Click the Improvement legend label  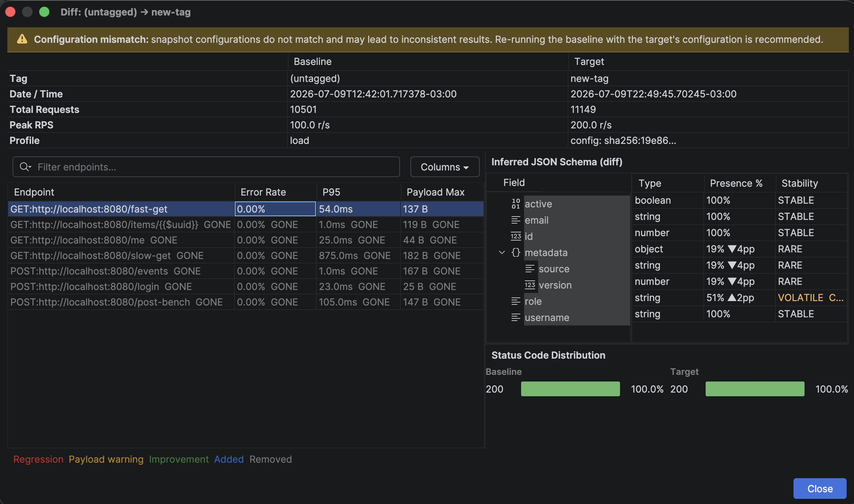(179, 459)
